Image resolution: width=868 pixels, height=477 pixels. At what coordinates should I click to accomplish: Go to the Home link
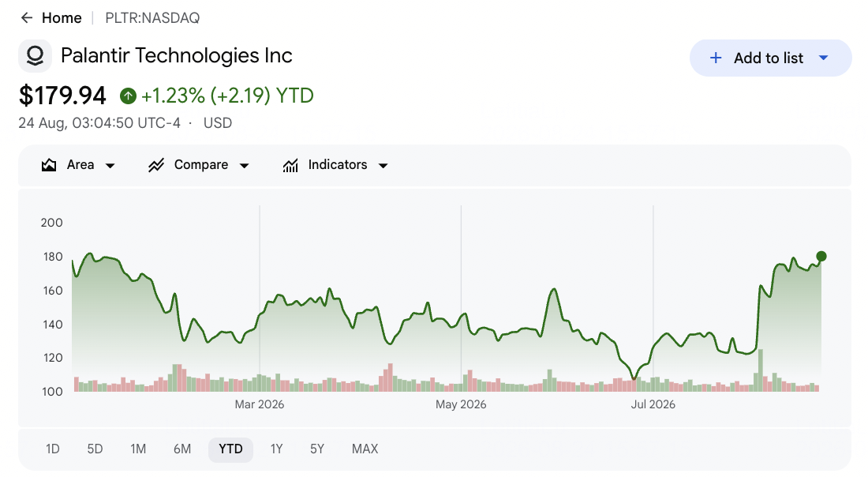[x=62, y=18]
